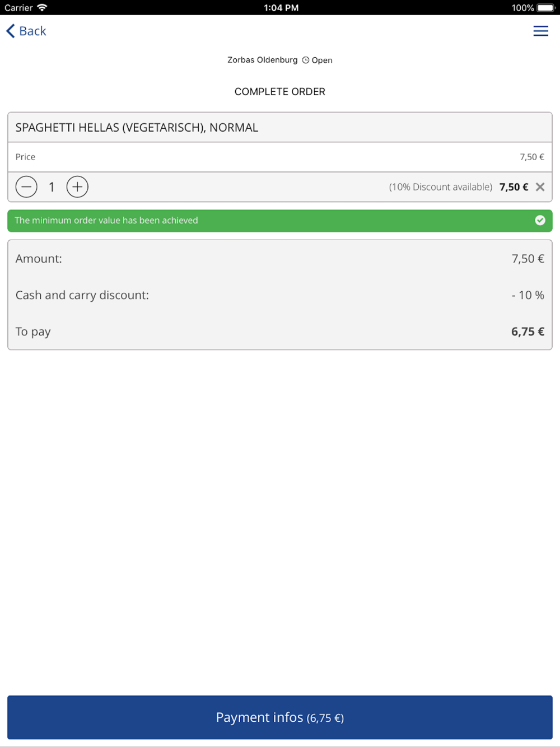560x747 pixels.
Task: Tap the clock icon next to Open
Action: coord(306,60)
